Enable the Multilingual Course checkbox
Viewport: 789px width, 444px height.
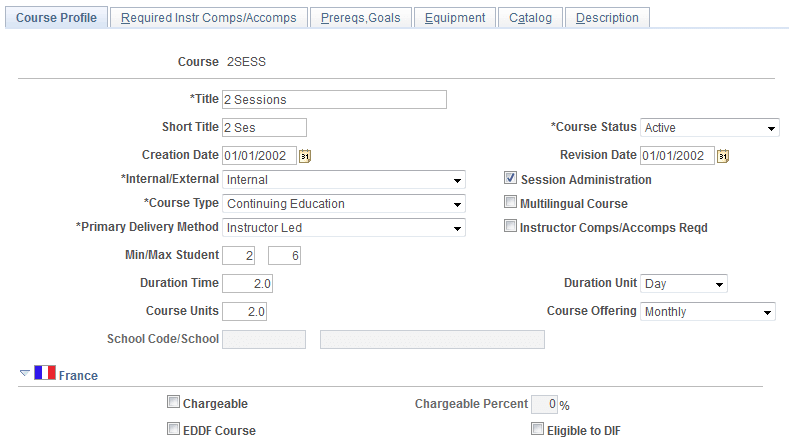point(510,202)
